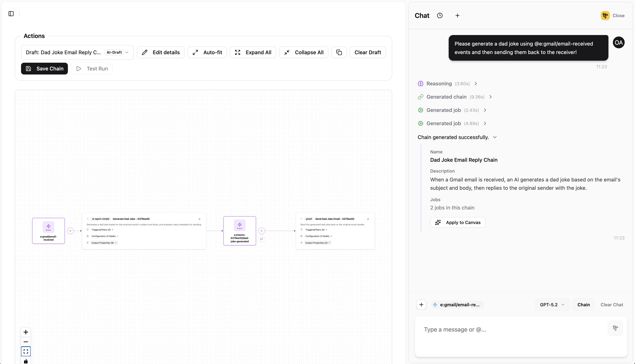Toggle fit-to-screen mode on the canvas

25,351
